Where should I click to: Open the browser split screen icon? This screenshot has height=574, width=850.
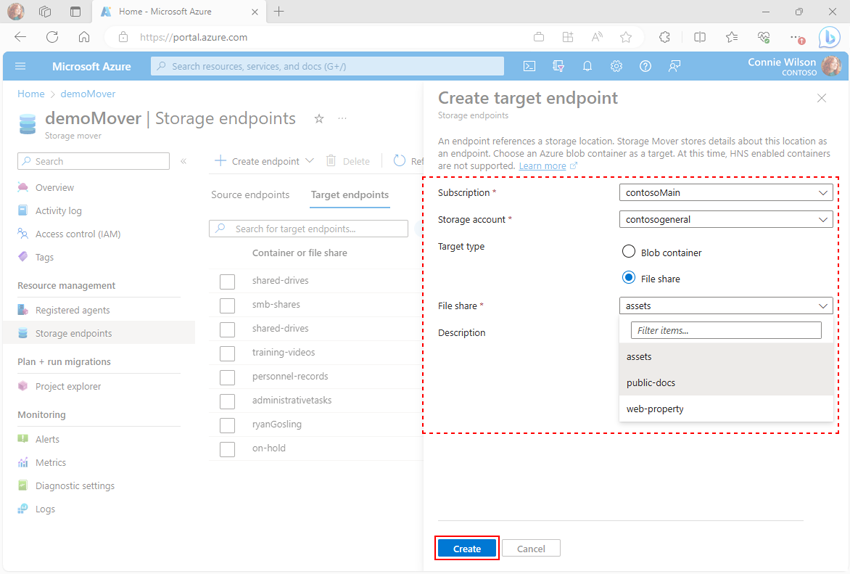click(700, 37)
